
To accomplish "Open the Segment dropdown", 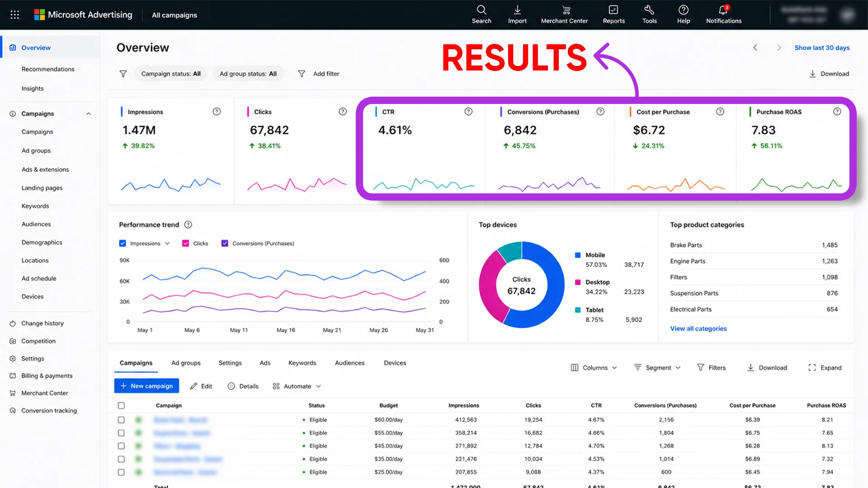I will (657, 368).
